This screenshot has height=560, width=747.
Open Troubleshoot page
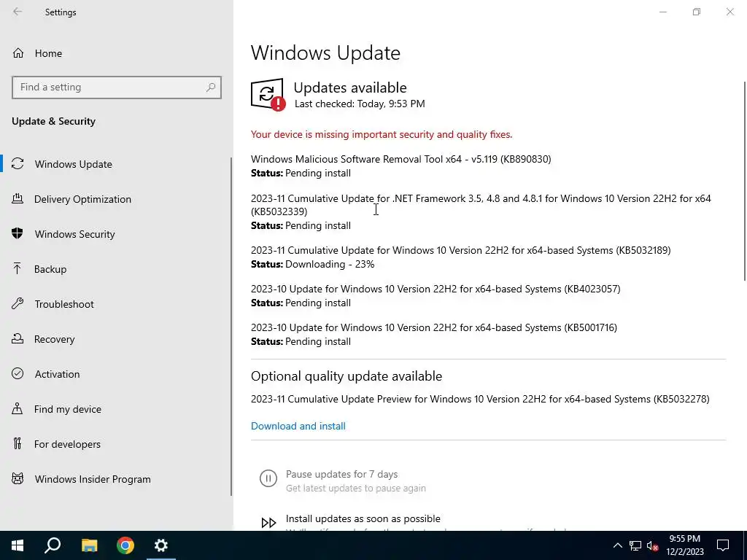(x=64, y=304)
